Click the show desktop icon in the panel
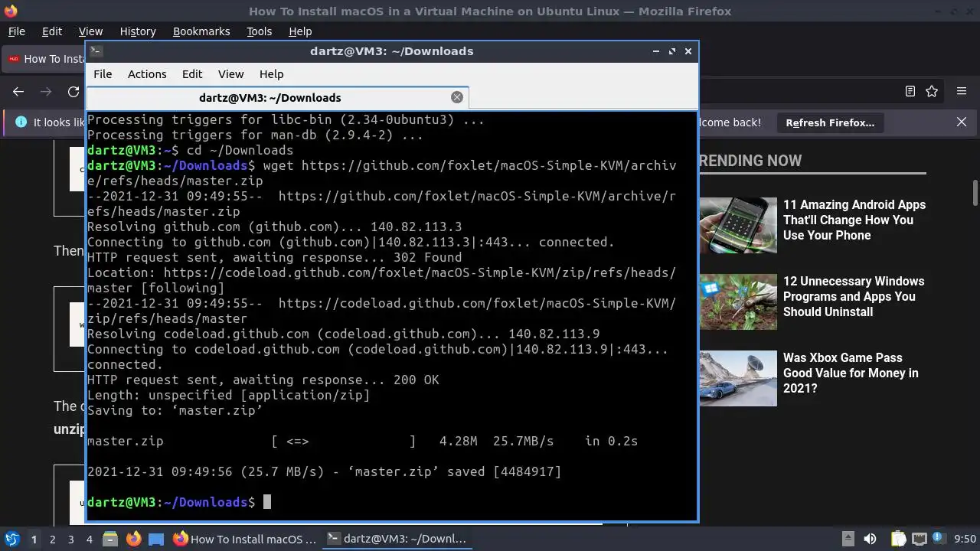Screen dimensions: 980x551 coord(156,539)
